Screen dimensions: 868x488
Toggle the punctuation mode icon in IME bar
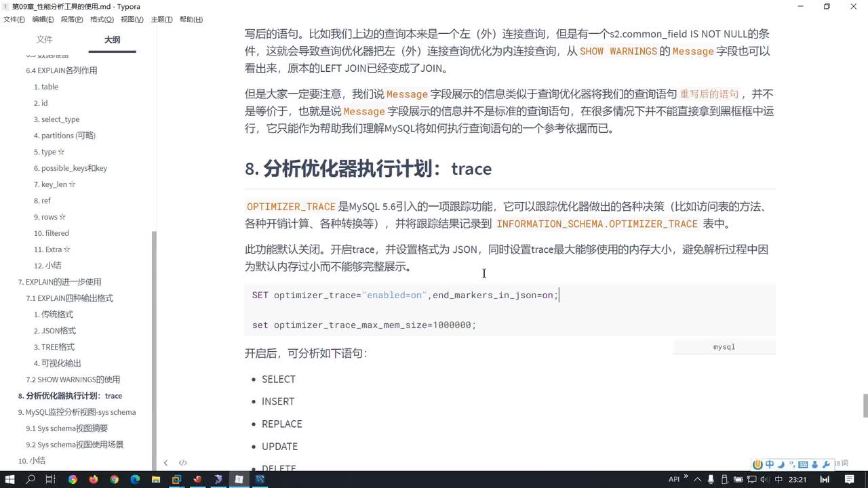click(x=792, y=464)
